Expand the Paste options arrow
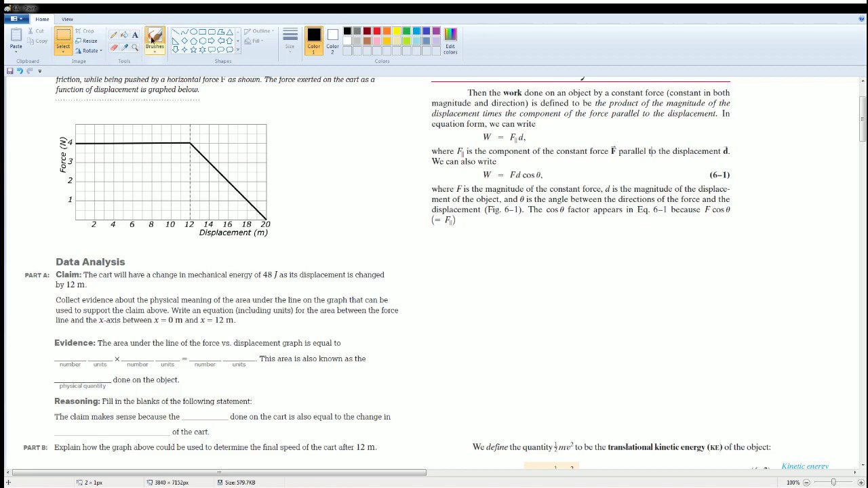Viewport: 868px width, 488px height. click(16, 51)
